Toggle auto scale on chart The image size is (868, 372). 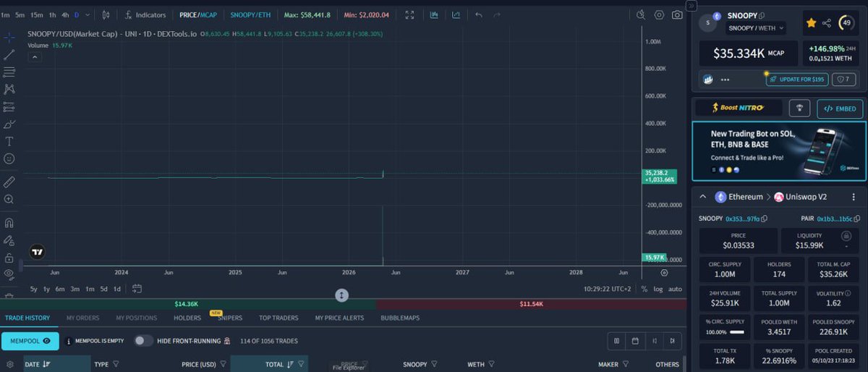tap(675, 289)
